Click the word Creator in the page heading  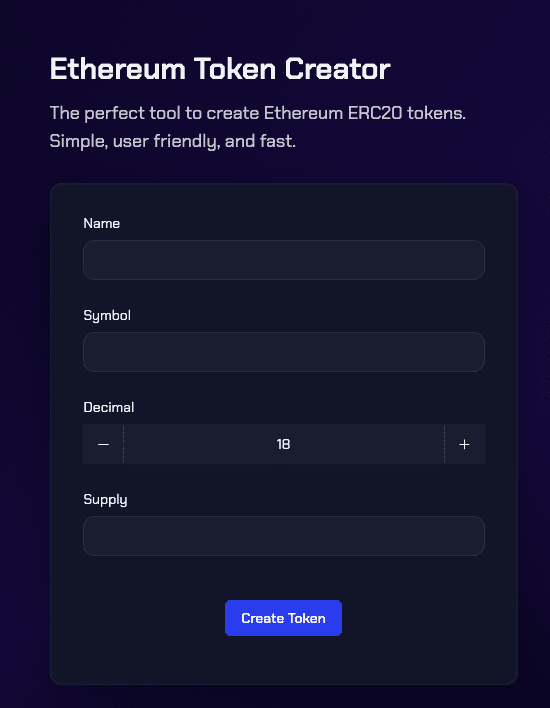coord(337,69)
